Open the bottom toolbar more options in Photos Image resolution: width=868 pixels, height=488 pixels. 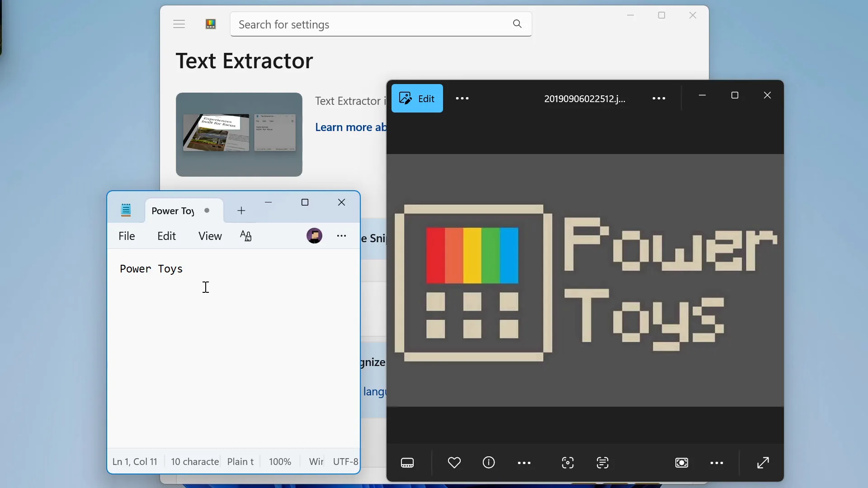[x=524, y=463]
